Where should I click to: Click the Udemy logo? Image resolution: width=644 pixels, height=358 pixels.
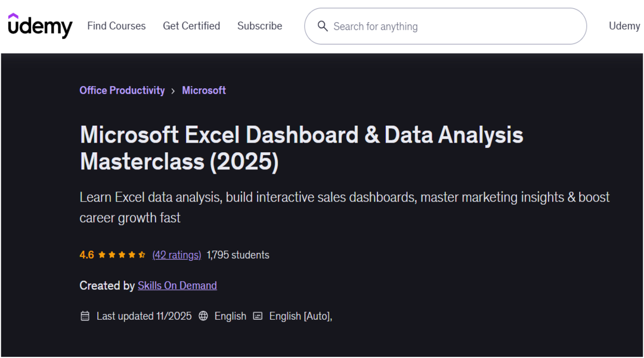coord(40,26)
